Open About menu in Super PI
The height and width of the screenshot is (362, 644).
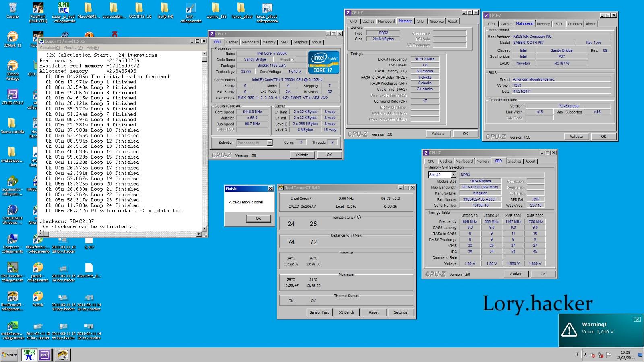coord(73,48)
